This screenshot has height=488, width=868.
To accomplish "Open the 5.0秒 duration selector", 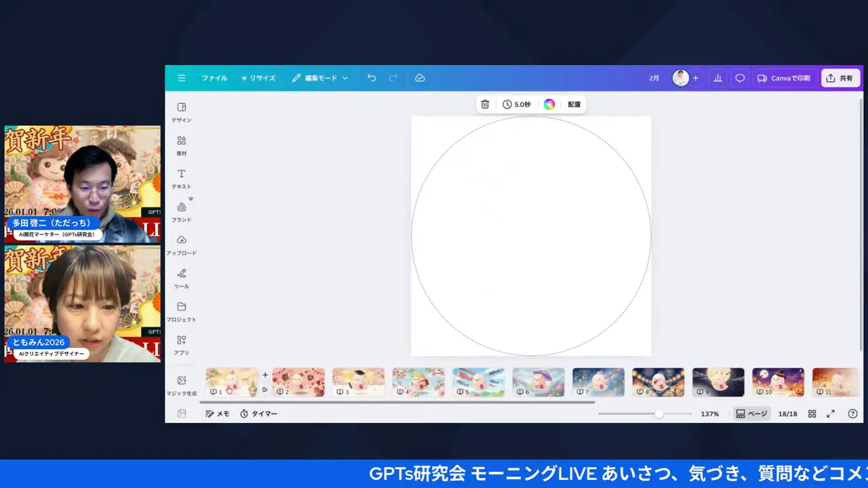I will 517,104.
